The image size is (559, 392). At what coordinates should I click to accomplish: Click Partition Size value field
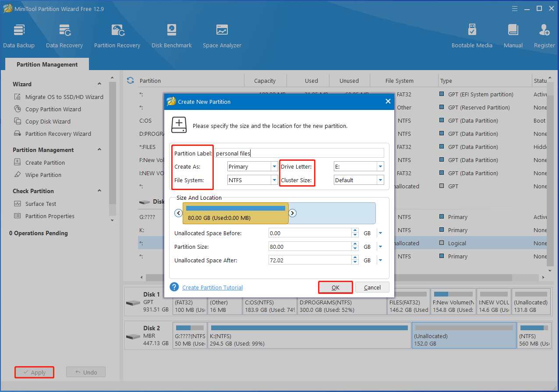coord(310,247)
